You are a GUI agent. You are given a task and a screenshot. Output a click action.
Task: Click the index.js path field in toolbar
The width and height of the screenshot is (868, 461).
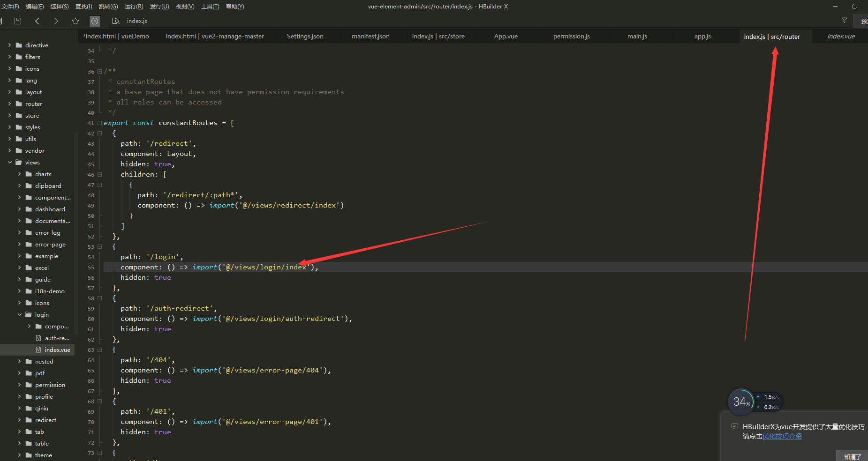pos(137,21)
